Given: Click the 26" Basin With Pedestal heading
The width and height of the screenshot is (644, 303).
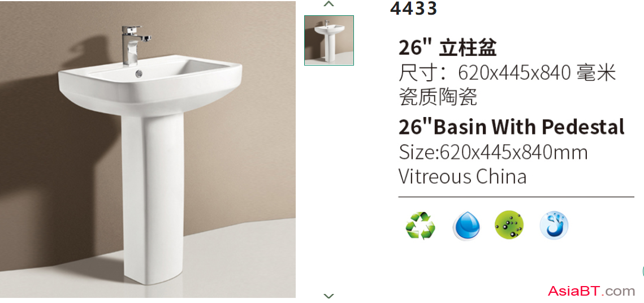Looking at the screenshot, I should click(511, 127).
